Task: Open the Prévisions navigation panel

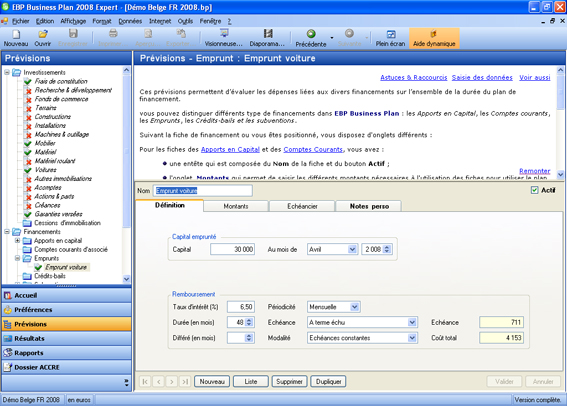Action: pyautogui.click(x=67, y=324)
